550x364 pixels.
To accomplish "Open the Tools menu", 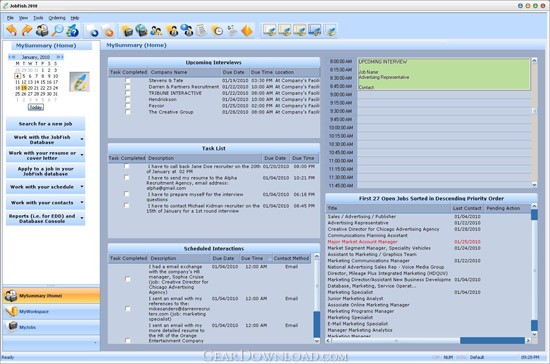I will 38,18.
